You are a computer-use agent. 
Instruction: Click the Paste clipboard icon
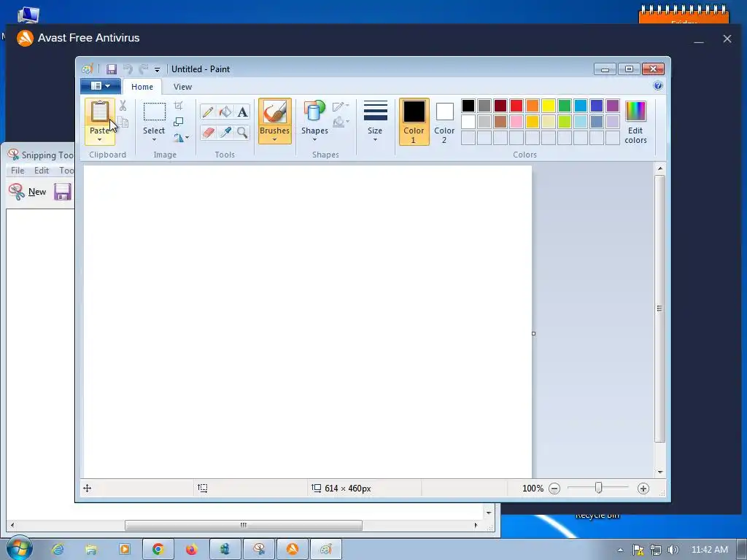click(99, 112)
